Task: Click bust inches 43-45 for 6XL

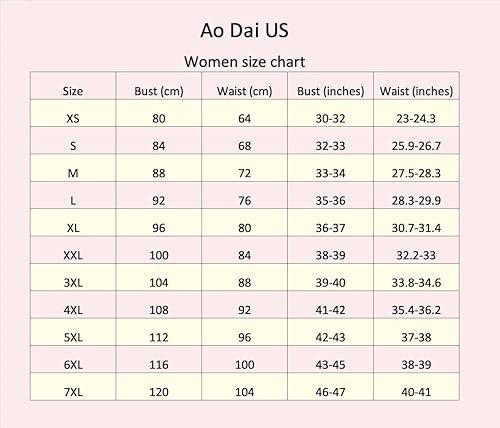Action: 330,365
